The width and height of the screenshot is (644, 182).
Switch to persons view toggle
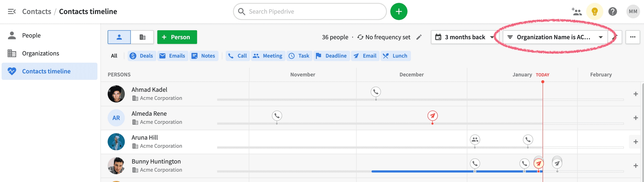pyautogui.click(x=119, y=37)
